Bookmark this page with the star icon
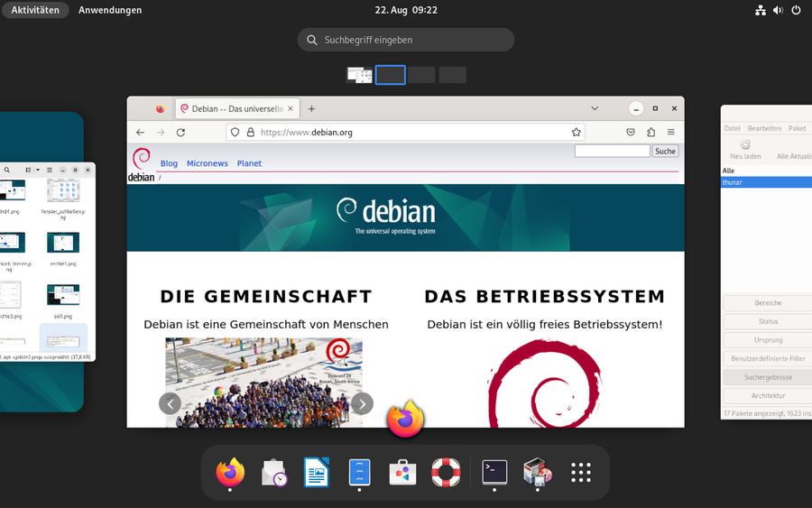 point(576,133)
